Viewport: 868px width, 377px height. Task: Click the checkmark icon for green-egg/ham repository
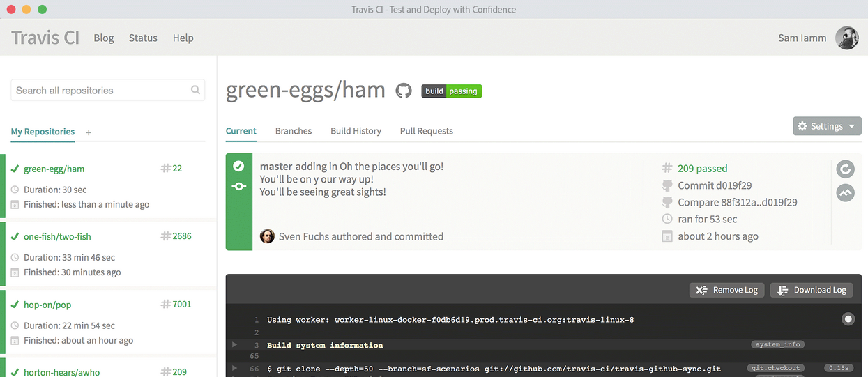pos(15,169)
